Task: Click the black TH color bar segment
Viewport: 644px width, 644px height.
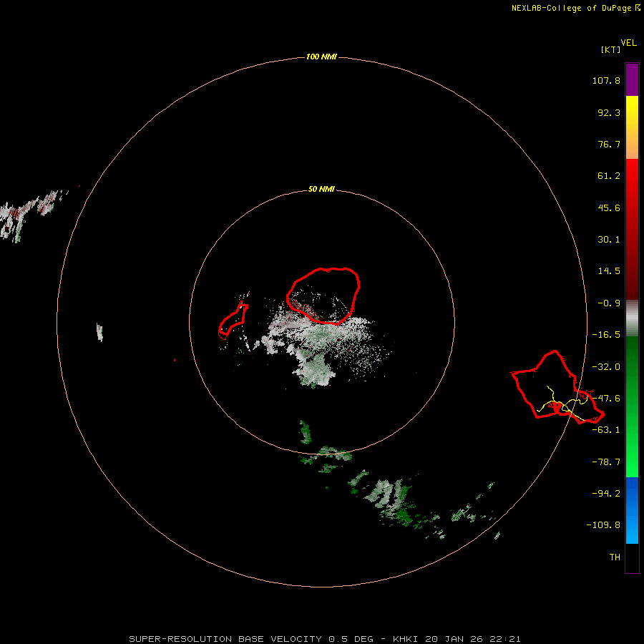Action: point(632,557)
